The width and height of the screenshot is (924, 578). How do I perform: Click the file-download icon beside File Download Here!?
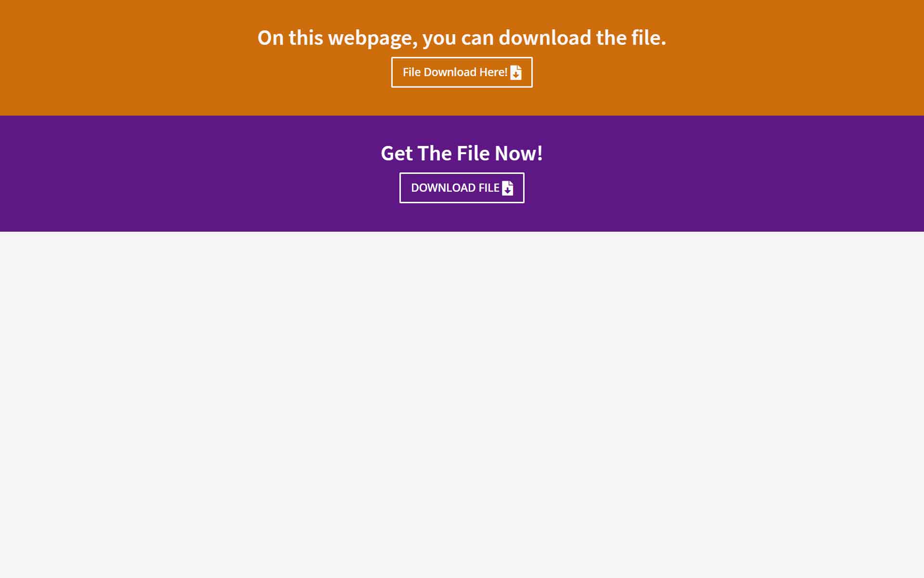tap(516, 72)
